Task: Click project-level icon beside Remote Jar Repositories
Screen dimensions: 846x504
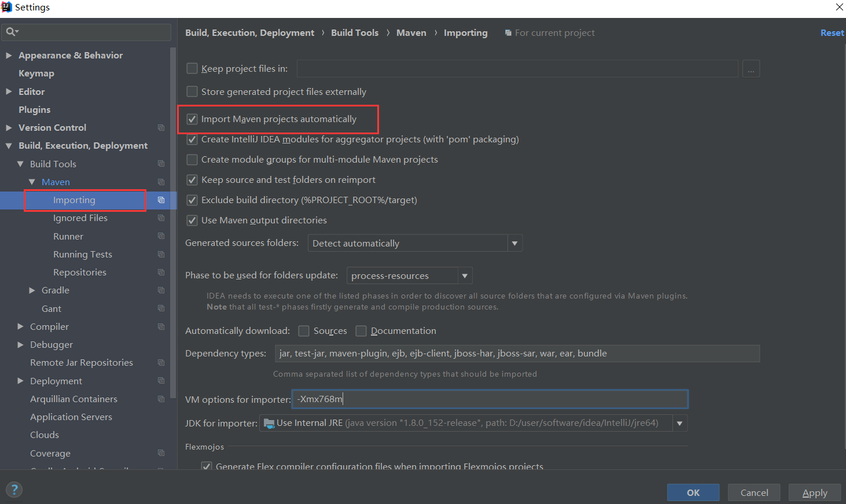Action: (161, 363)
